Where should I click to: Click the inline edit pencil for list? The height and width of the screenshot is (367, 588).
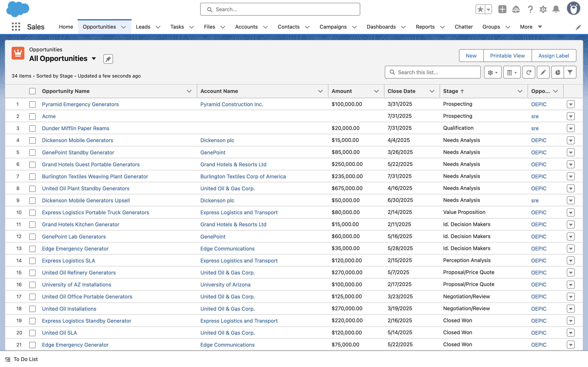(543, 72)
